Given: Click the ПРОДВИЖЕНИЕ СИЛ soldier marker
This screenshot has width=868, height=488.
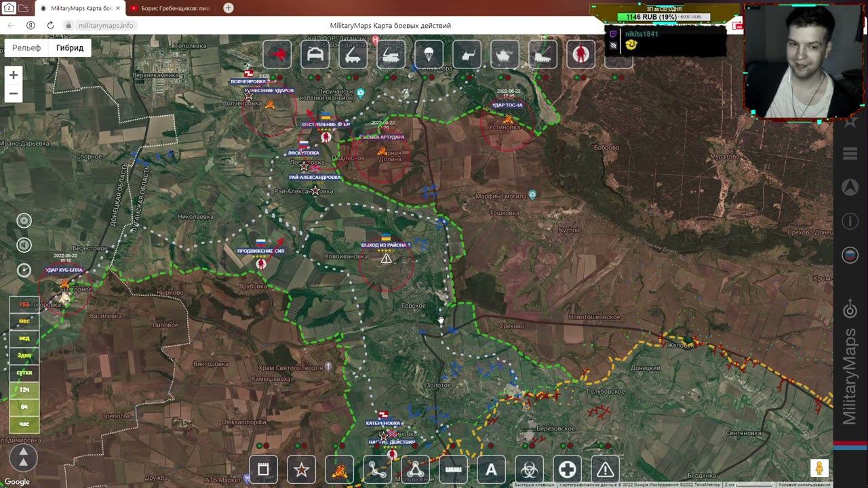Looking at the screenshot, I should click(261, 263).
